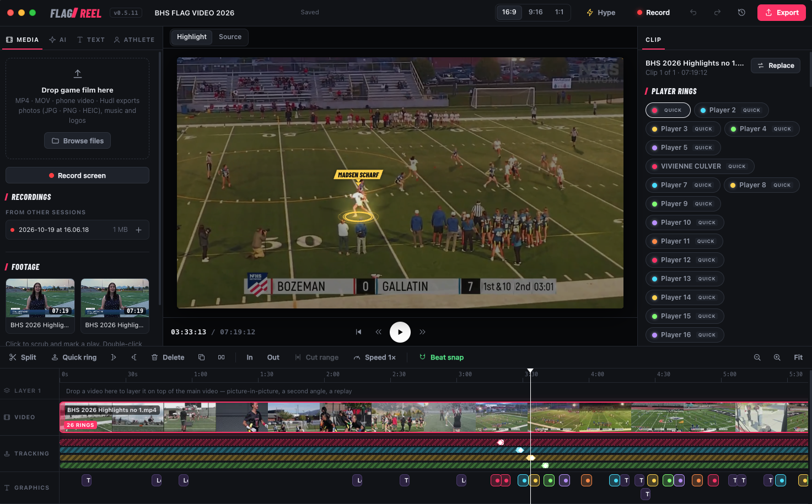Click the Record screen button

click(x=77, y=176)
